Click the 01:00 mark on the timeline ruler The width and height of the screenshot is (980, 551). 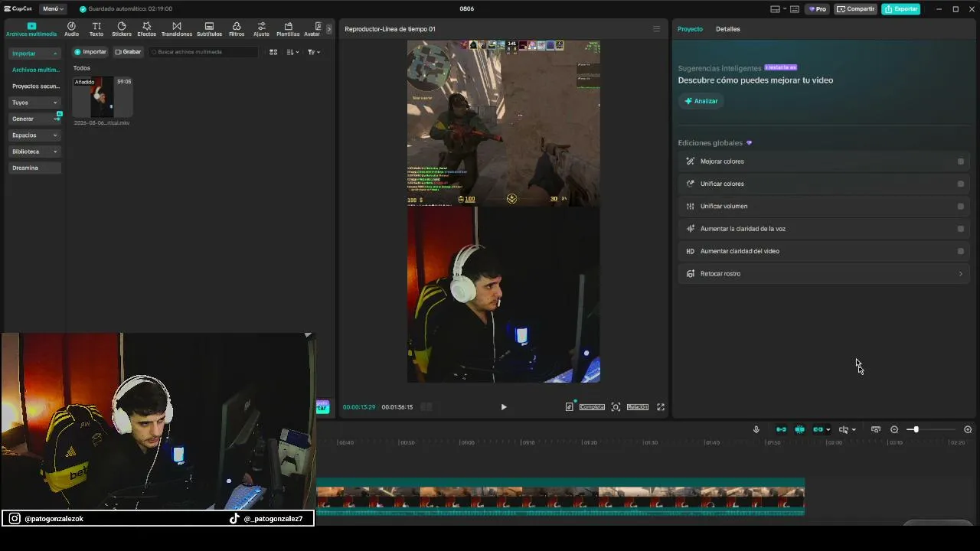click(467, 442)
